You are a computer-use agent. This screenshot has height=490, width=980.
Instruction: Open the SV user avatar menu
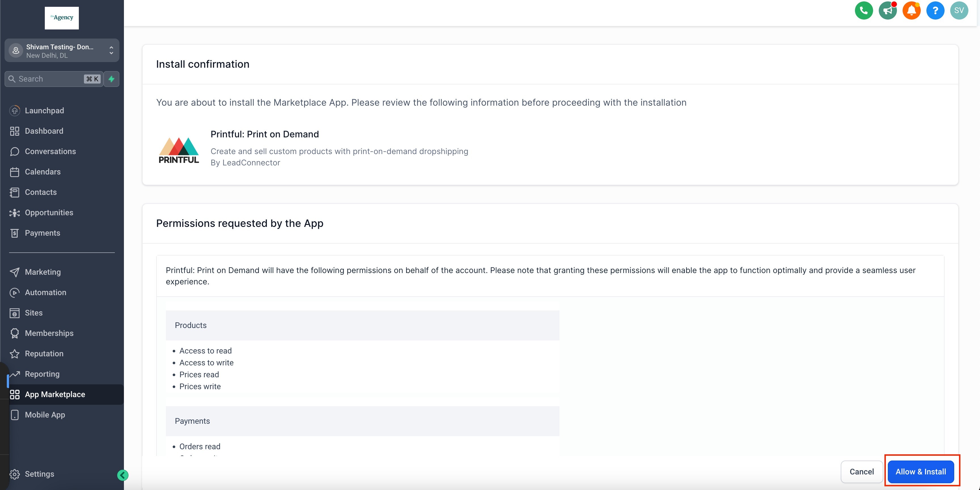[959, 10]
